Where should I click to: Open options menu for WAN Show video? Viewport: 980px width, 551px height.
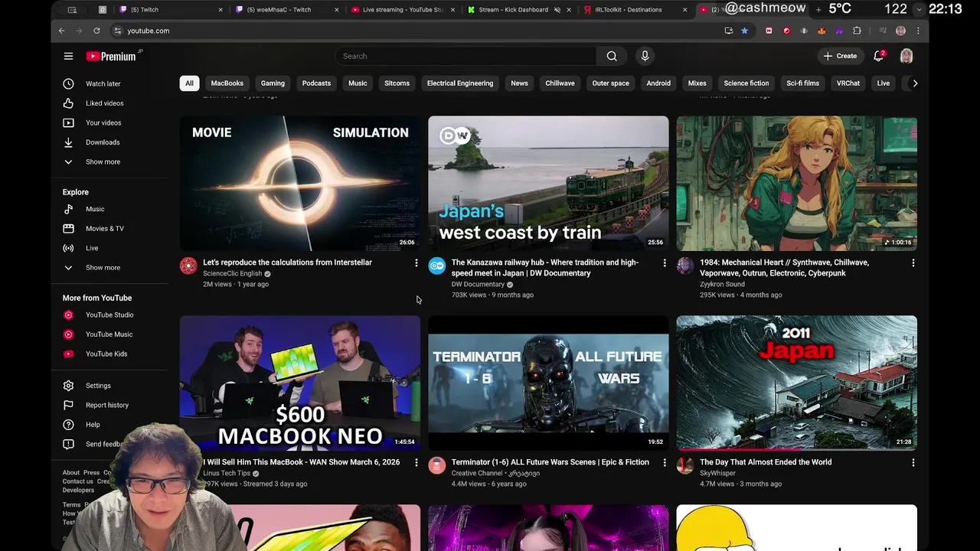click(416, 463)
